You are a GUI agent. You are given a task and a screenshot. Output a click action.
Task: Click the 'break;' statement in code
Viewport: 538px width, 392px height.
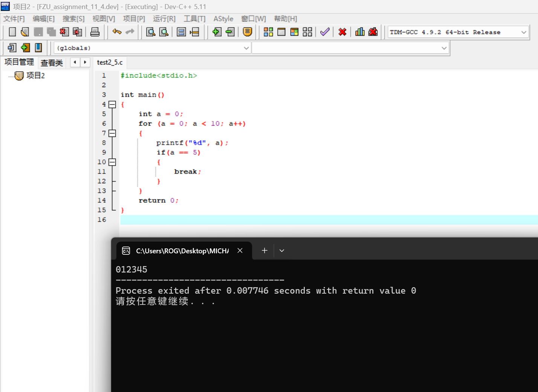pyautogui.click(x=188, y=171)
